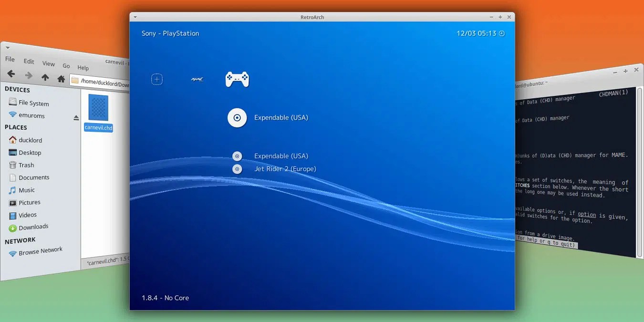Select Jet Rider 2 (Europe) entry
Image resolution: width=644 pixels, height=322 pixels.
click(x=285, y=169)
